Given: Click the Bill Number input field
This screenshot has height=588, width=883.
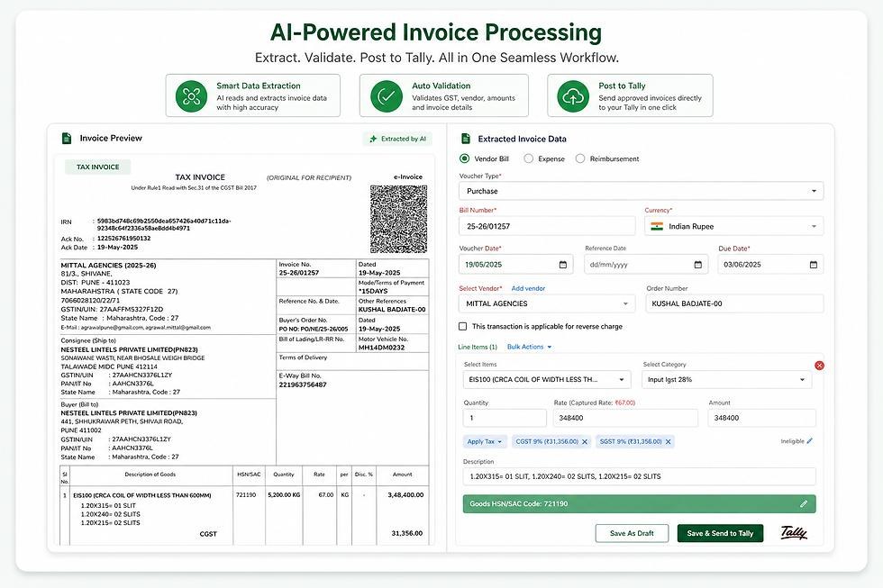Looking at the screenshot, I should click(x=547, y=226).
